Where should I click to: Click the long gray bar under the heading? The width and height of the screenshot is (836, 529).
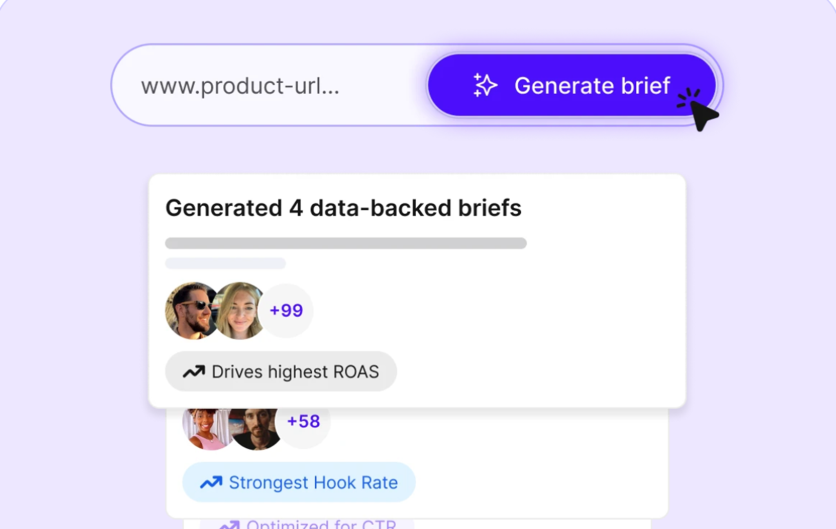tap(345, 243)
